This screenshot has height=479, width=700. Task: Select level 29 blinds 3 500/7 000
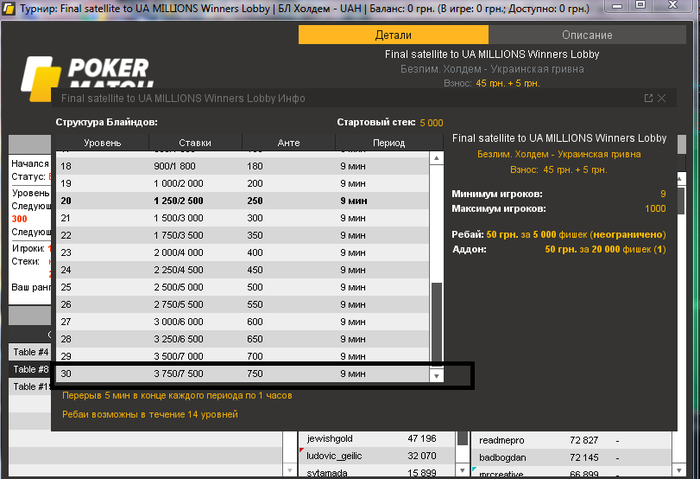click(242, 356)
